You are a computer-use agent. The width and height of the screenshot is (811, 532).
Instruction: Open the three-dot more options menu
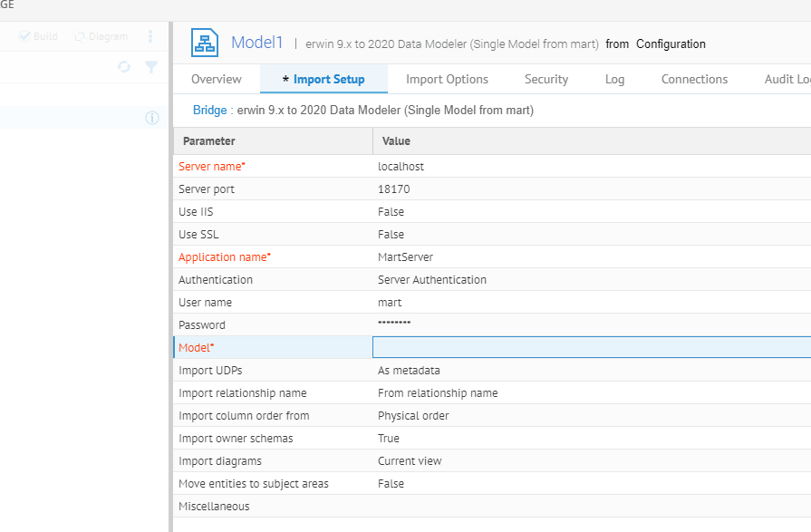150,37
